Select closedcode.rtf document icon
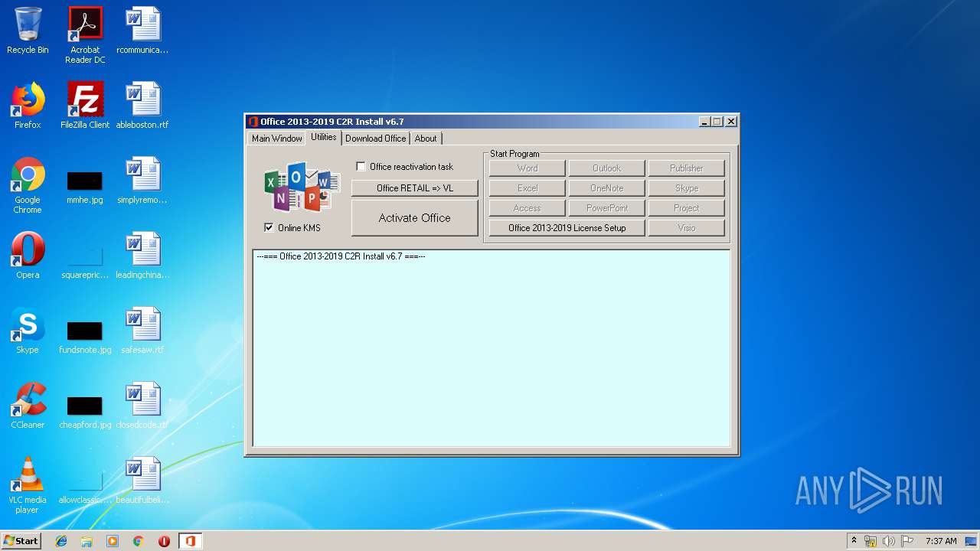Viewport: 980px width, 551px height. [142, 406]
